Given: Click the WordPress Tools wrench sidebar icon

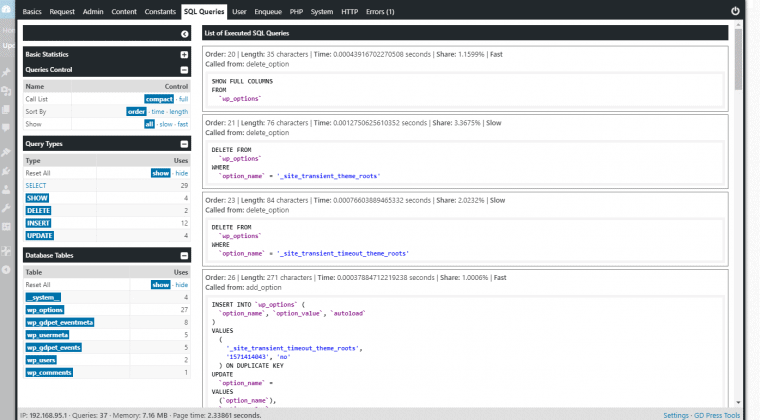Looking at the screenshot, I should pyautogui.click(x=6, y=208).
